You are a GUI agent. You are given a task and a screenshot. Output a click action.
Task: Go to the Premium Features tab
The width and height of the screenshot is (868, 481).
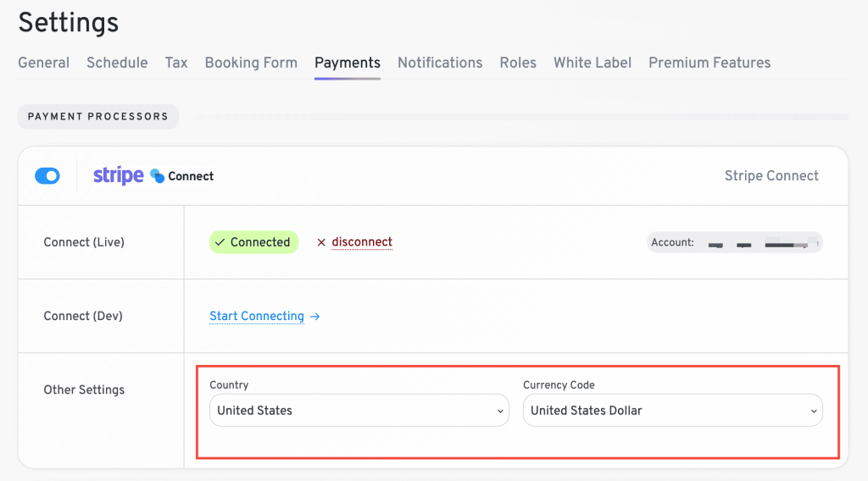709,63
